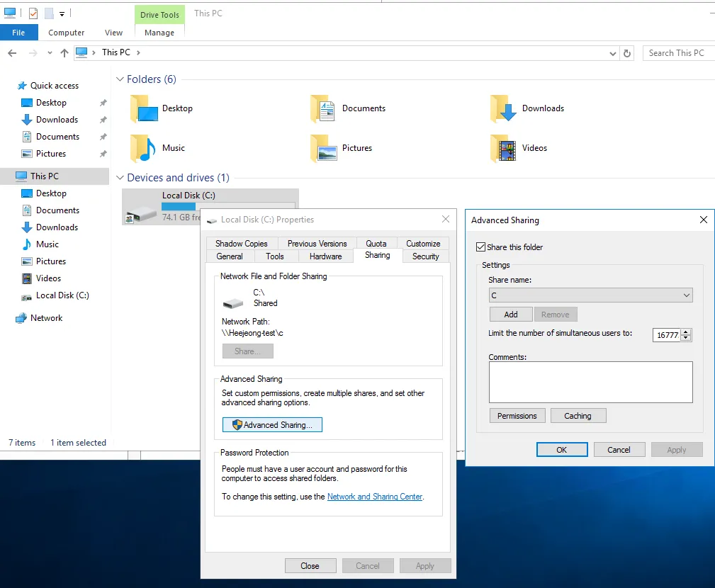This screenshot has height=588, width=715.
Task: Click Add under Share name
Action: pyautogui.click(x=511, y=315)
